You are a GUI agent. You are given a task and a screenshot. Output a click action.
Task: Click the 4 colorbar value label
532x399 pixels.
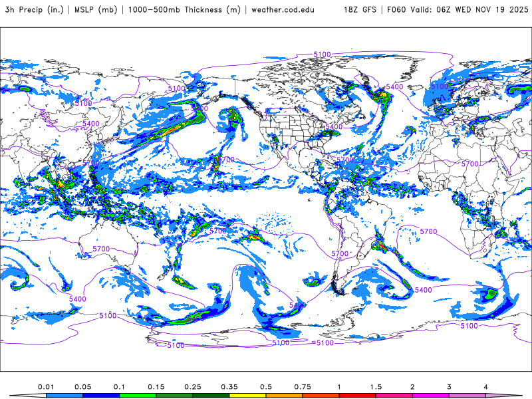point(486,387)
